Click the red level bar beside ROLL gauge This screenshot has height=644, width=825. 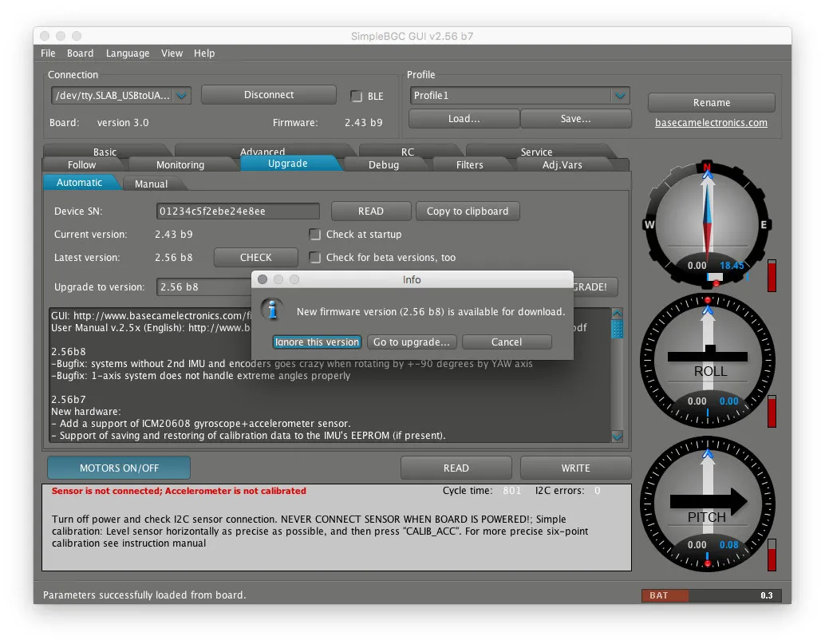point(772,411)
